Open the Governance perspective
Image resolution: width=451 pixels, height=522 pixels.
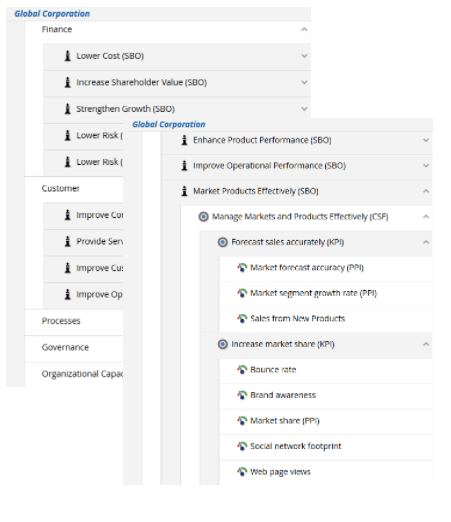[x=74, y=347]
